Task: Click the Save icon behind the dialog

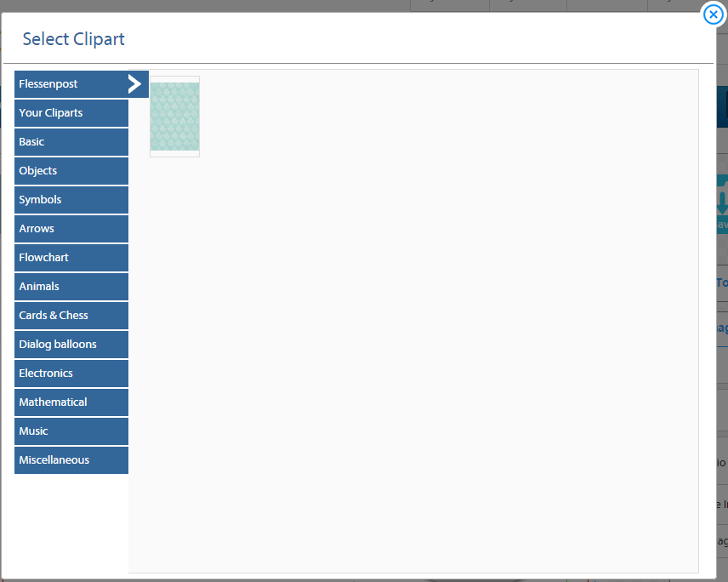Action: coord(721,204)
